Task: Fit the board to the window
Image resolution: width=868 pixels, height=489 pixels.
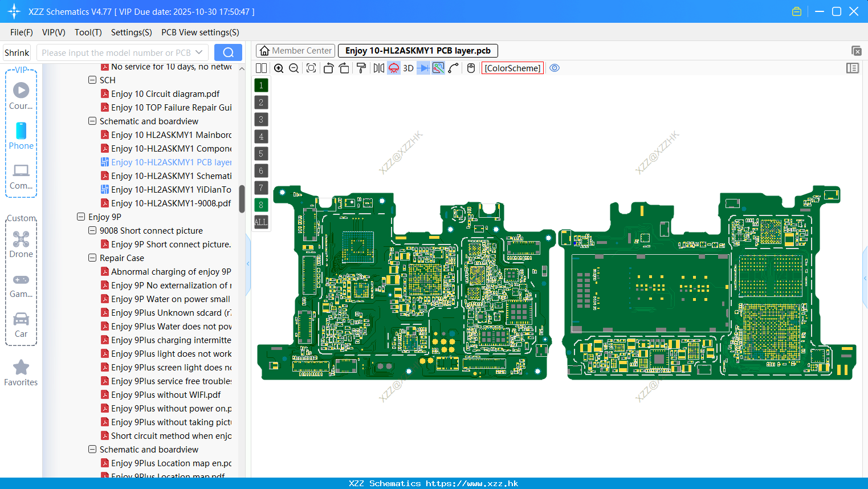Action: 311,68
